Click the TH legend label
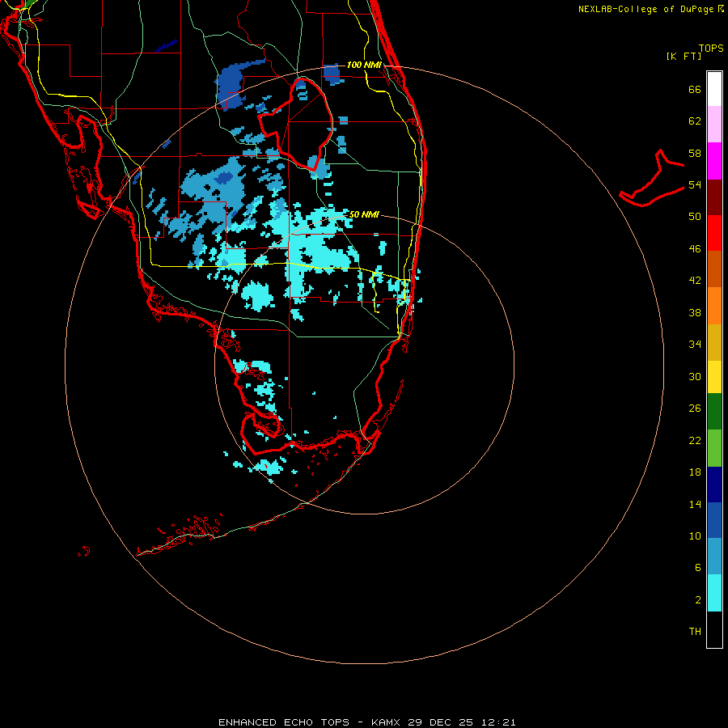Viewport: 728px width, 728px height. [695, 632]
